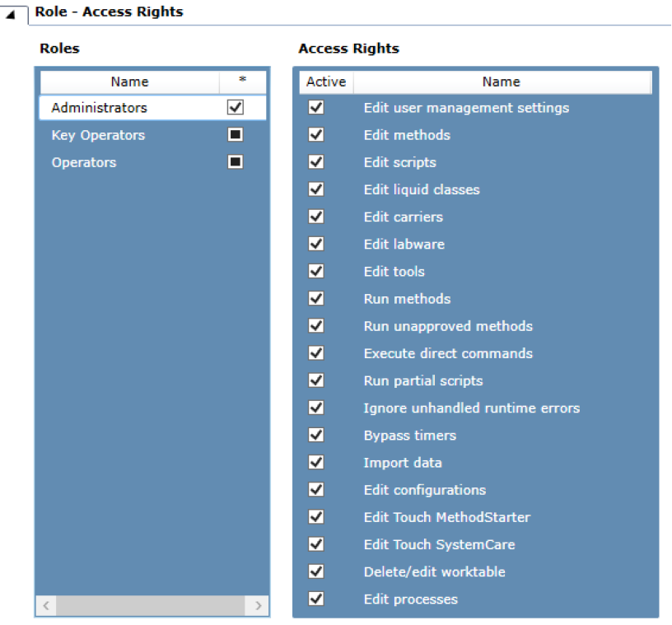Disable Import data access
The height and width of the screenshot is (625, 672).
tap(315, 462)
